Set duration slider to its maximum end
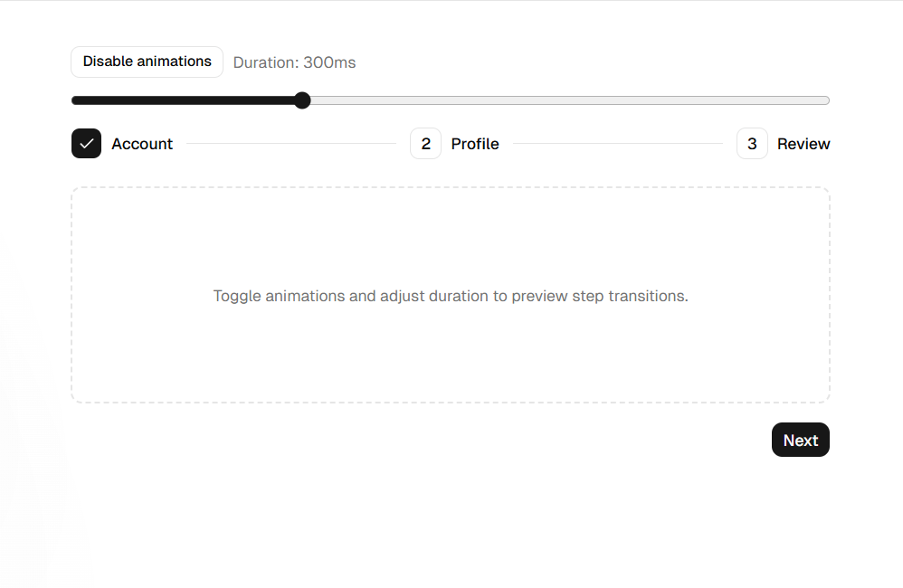The height and width of the screenshot is (588, 903). coord(827,100)
